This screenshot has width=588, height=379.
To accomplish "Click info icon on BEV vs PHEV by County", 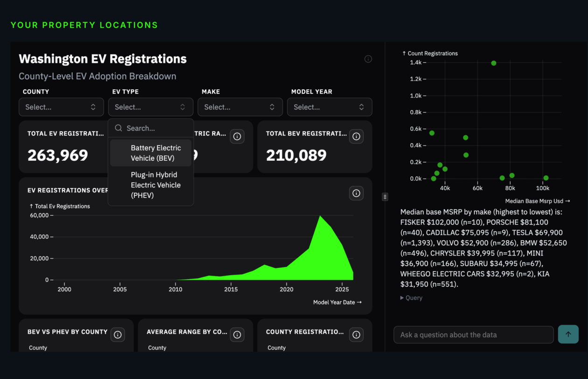I will point(118,335).
